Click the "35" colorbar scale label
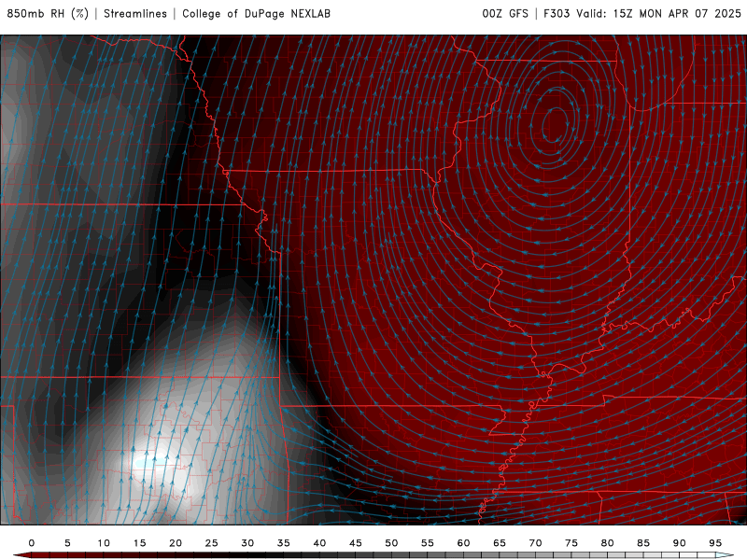 [x=284, y=543]
